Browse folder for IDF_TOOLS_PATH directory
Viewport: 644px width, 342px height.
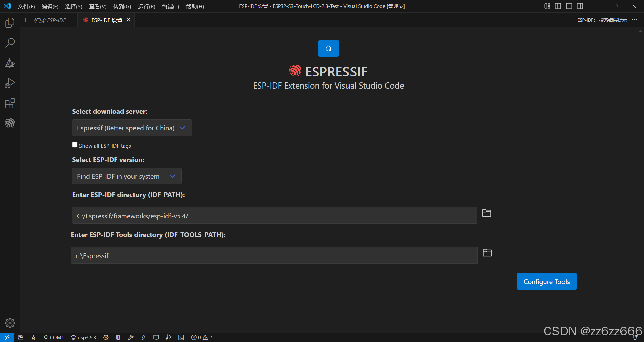click(487, 253)
